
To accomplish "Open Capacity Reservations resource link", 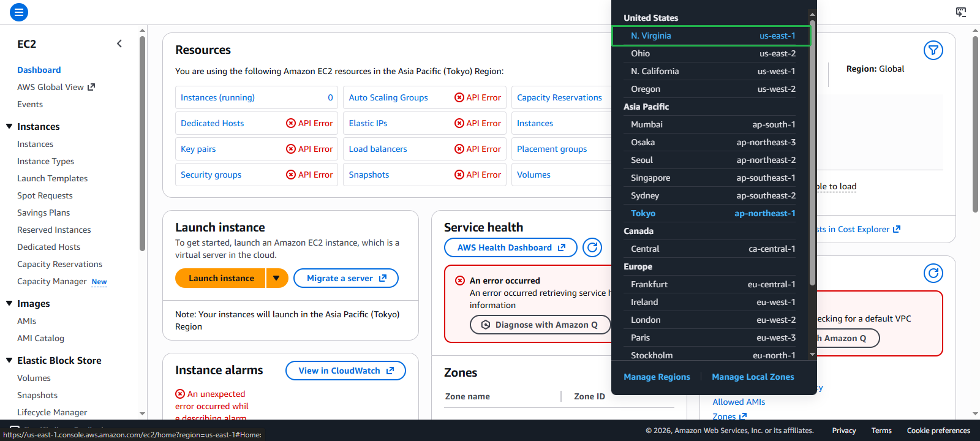I will [559, 97].
